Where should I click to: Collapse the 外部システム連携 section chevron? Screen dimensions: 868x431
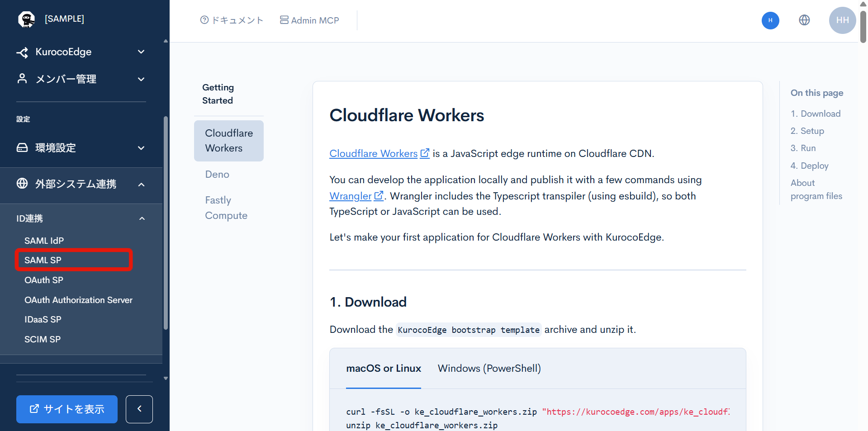141,184
